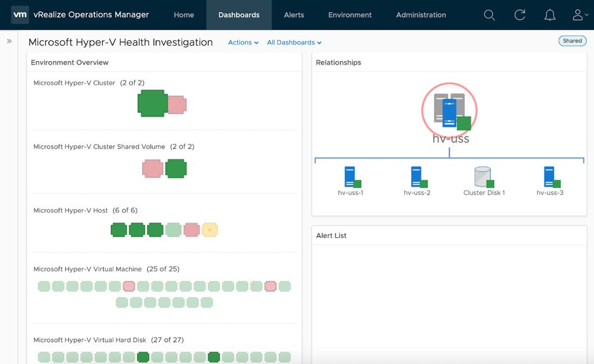Click the vRealize Operations Manager title
The image size is (594, 364).
91,15
